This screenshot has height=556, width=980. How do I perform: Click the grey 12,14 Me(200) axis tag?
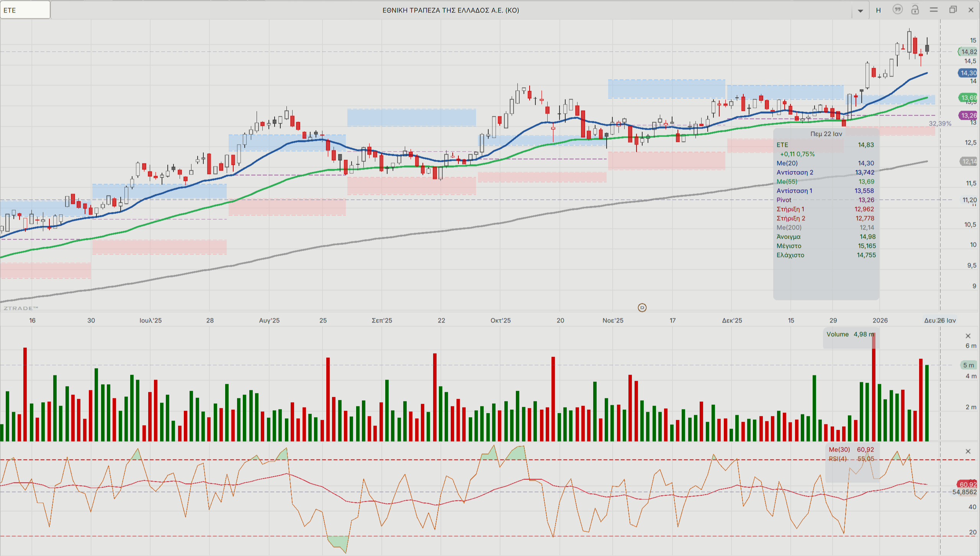coord(969,161)
